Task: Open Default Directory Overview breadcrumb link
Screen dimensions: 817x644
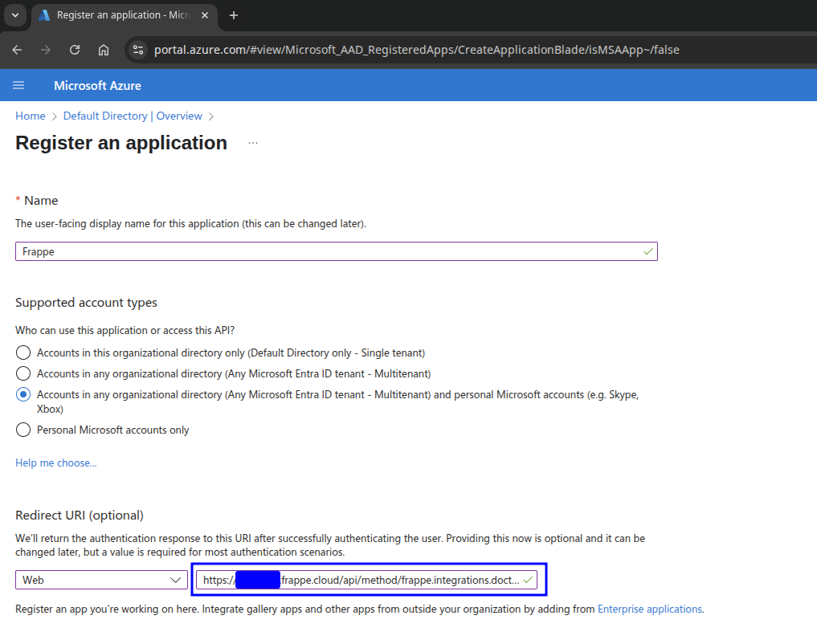Action: click(x=133, y=116)
